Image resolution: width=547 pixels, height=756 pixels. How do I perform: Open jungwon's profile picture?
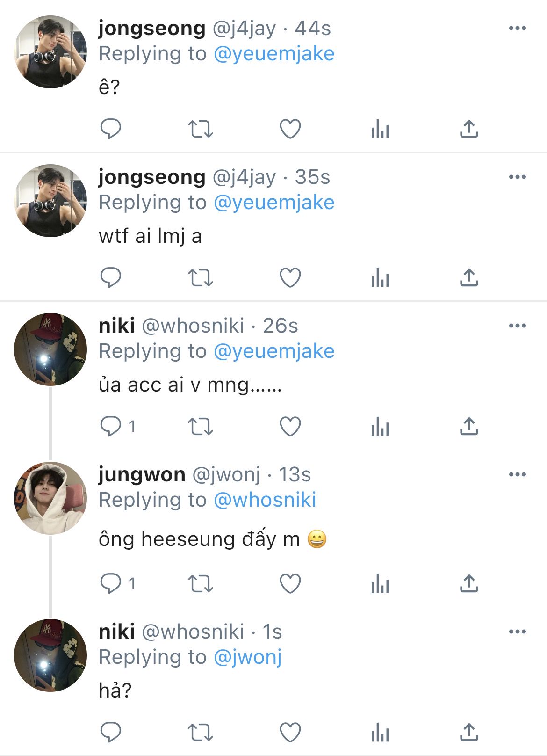coord(50,498)
